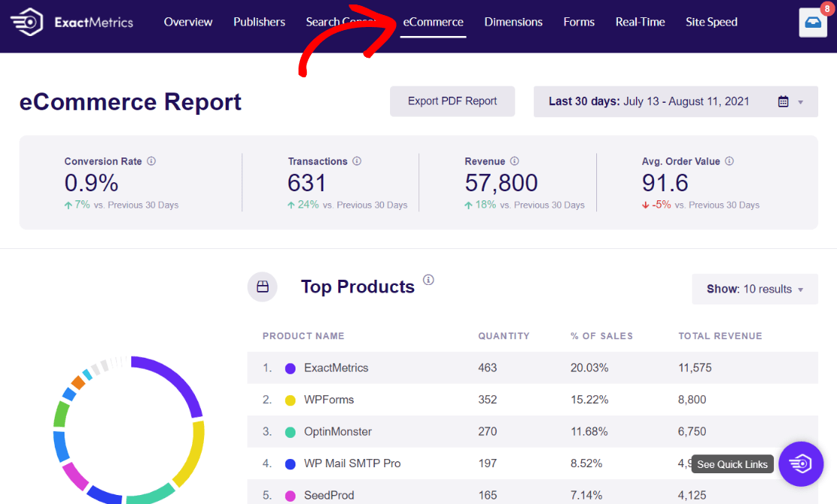Click the PRODUCT NAME column header
The image size is (837, 504).
pyautogui.click(x=303, y=336)
